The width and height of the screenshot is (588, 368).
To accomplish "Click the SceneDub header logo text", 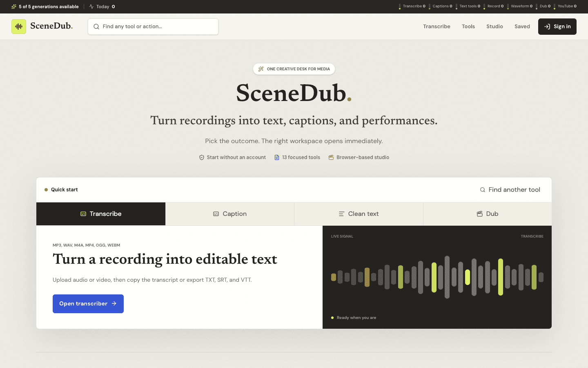I will [x=51, y=26].
